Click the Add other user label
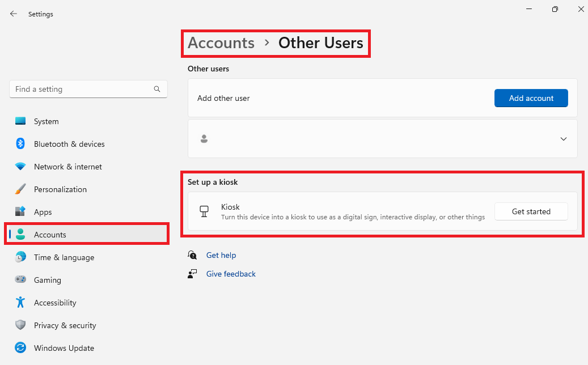Screen dimensions: 588x365 pos(223,98)
